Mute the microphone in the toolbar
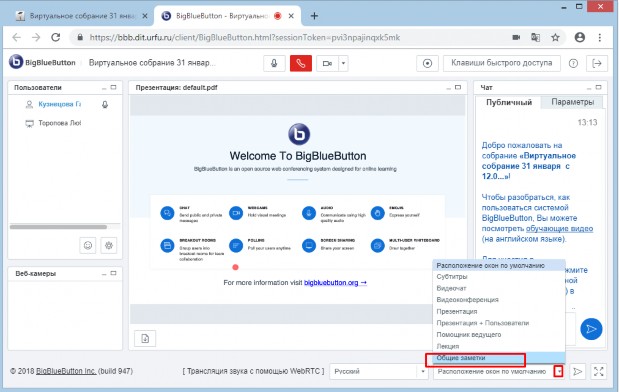The image size is (619, 392). [x=274, y=63]
